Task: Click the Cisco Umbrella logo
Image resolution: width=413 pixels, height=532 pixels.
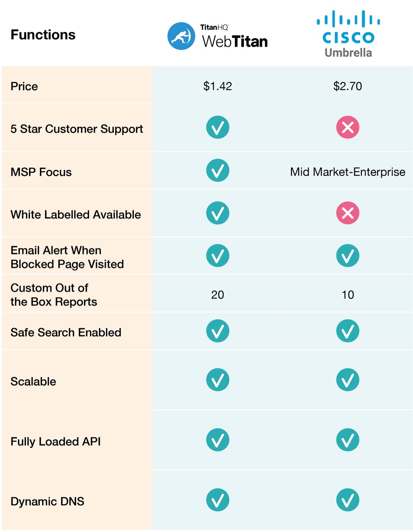Action: (x=348, y=34)
